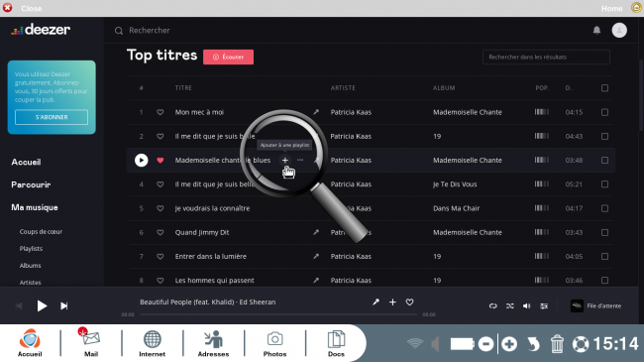Open the volume control
The image size is (644, 362).
point(526,305)
